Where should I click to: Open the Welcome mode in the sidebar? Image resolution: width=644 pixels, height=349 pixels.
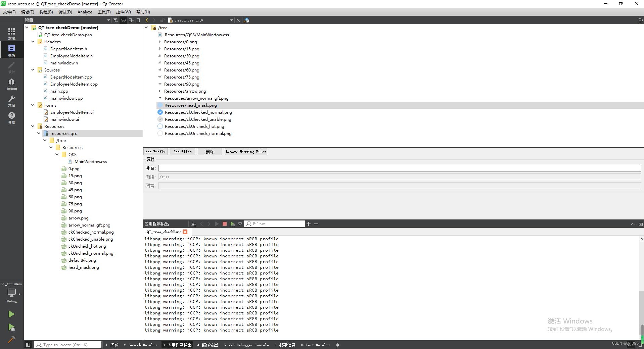[x=12, y=33]
